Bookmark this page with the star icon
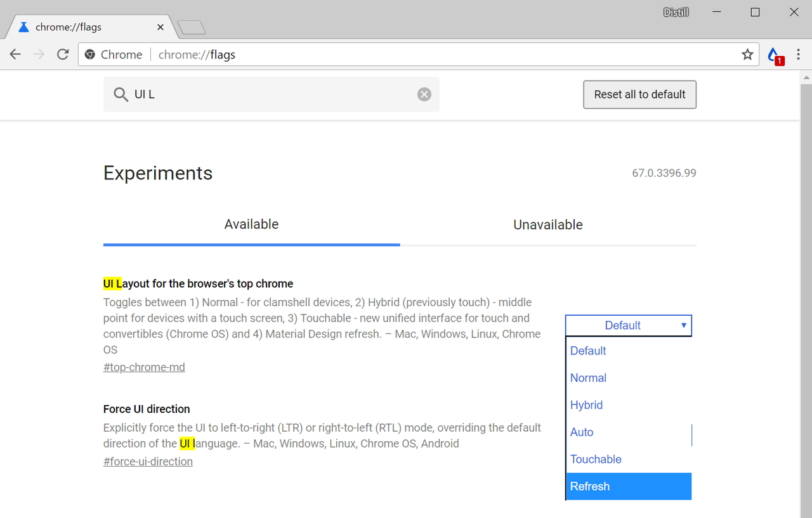Viewport: 812px width, 518px height. click(x=747, y=54)
